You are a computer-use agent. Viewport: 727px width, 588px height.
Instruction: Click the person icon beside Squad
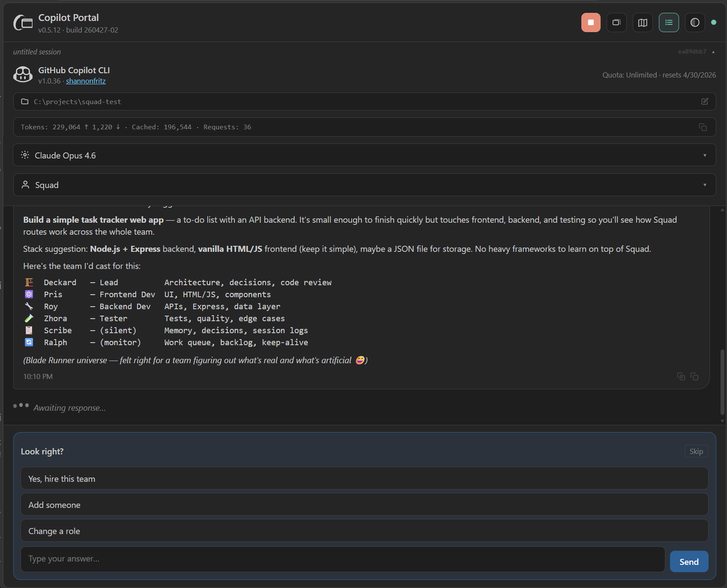tap(25, 185)
